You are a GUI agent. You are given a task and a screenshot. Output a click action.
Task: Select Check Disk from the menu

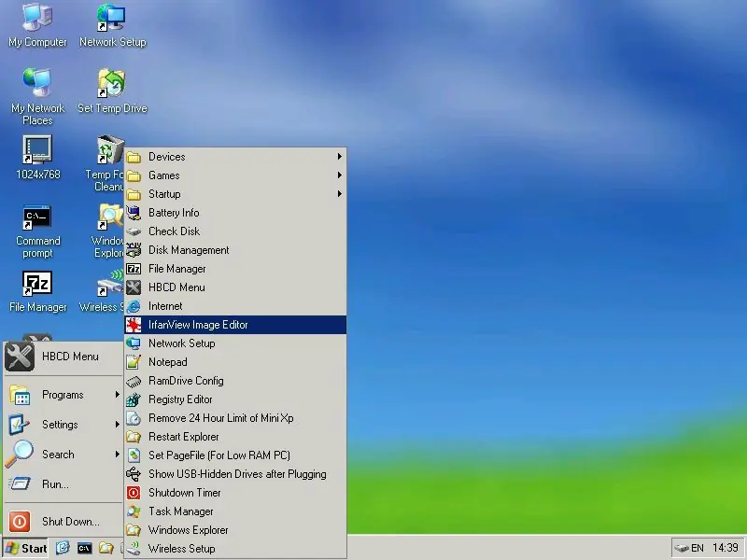(x=235, y=231)
